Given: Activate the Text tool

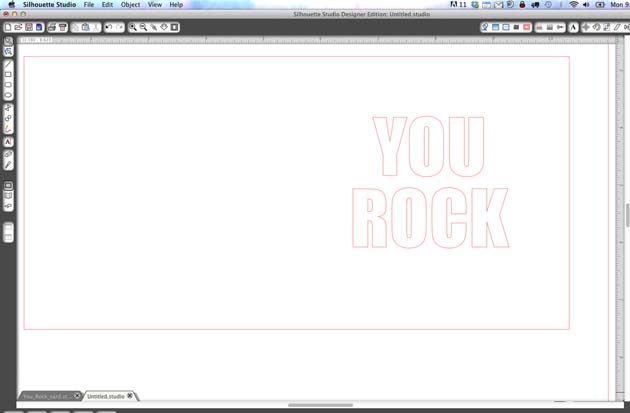Looking at the screenshot, I should click(x=8, y=142).
